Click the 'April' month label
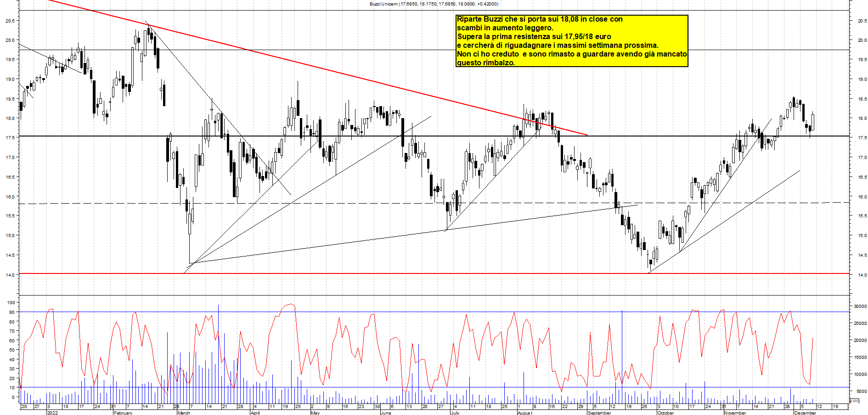The height and width of the screenshot is (415, 868). click(x=255, y=413)
